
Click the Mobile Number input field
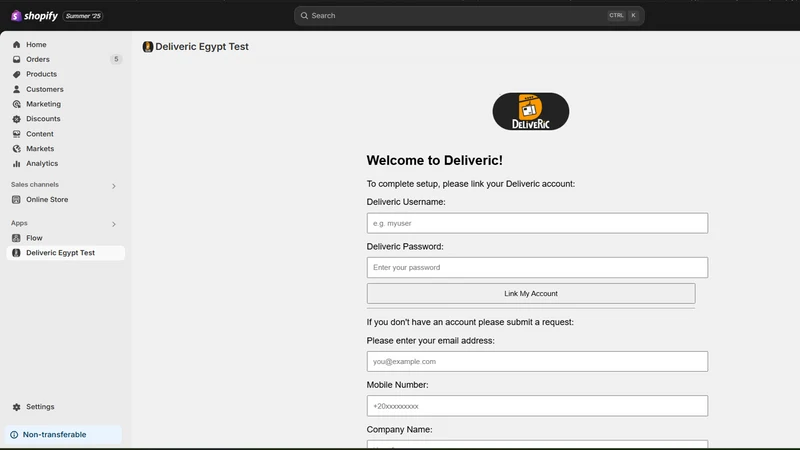[537, 406]
